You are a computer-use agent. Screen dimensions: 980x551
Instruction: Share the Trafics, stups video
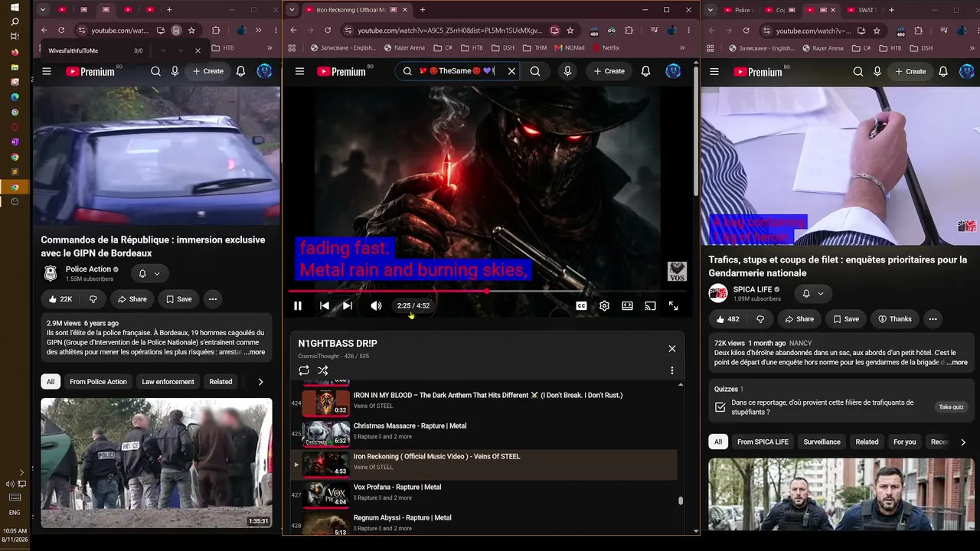click(x=799, y=319)
